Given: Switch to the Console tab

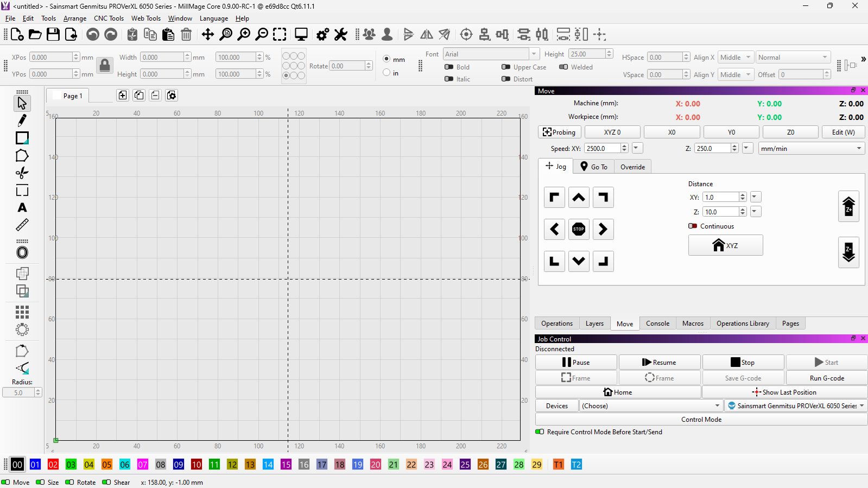Looking at the screenshot, I should pyautogui.click(x=657, y=324).
